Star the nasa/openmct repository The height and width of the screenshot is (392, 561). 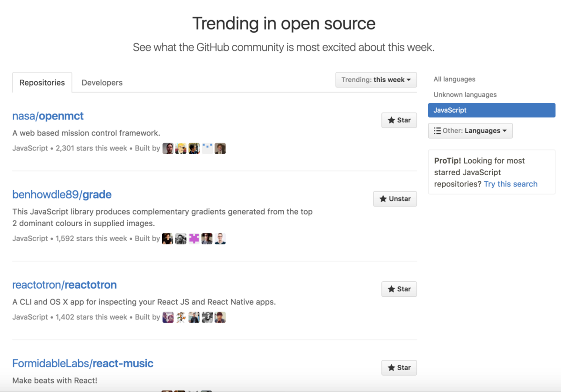click(399, 120)
